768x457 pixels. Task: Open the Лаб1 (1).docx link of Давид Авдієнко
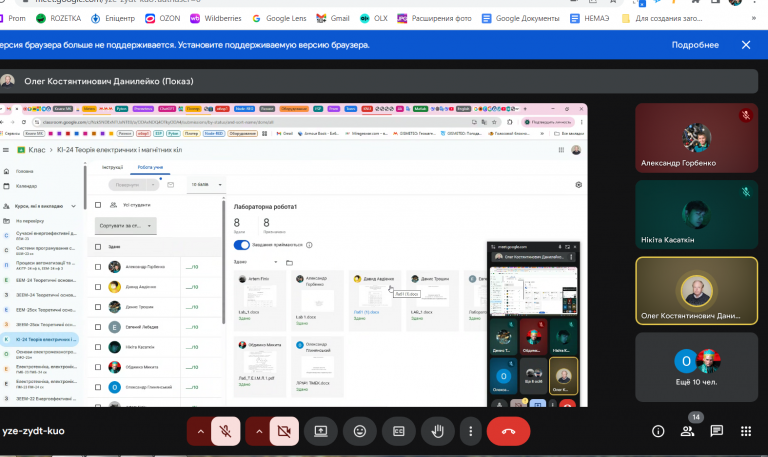click(x=366, y=312)
